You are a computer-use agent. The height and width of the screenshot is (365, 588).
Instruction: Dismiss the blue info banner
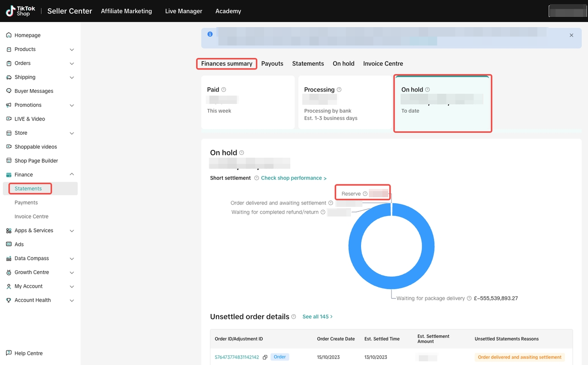tap(571, 35)
